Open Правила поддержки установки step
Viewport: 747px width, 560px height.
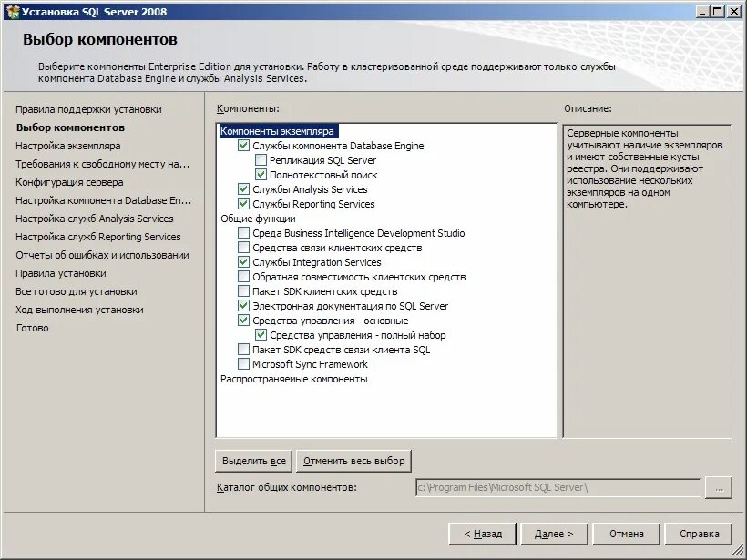point(88,109)
